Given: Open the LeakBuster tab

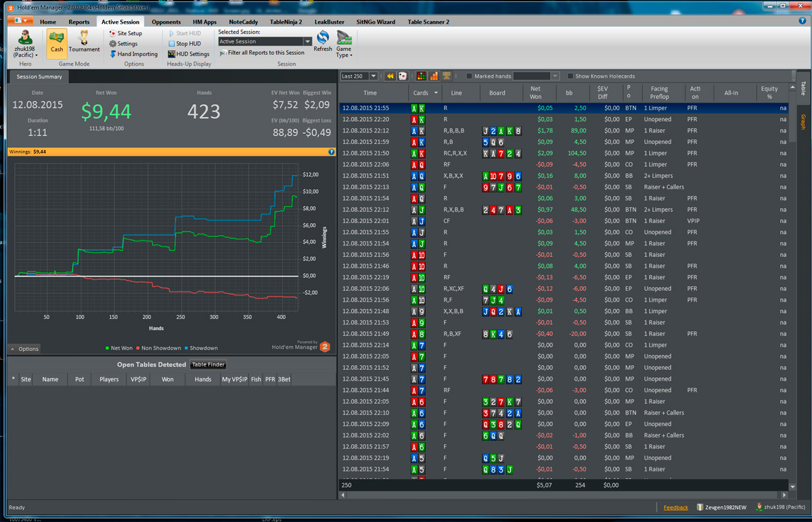Looking at the screenshot, I should [330, 22].
